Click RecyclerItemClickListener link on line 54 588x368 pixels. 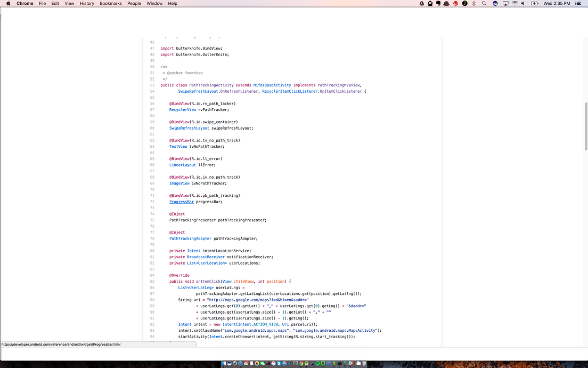[290, 91]
